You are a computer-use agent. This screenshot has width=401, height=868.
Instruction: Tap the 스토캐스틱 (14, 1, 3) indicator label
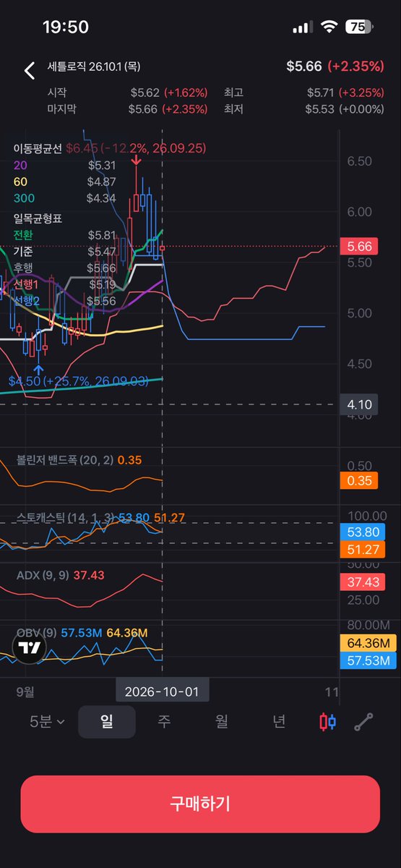[x=65, y=517]
